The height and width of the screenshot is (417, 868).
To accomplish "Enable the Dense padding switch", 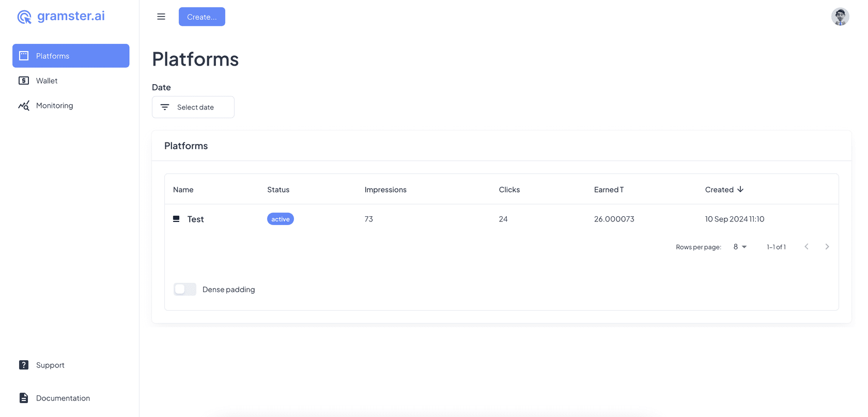I will [x=185, y=289].
